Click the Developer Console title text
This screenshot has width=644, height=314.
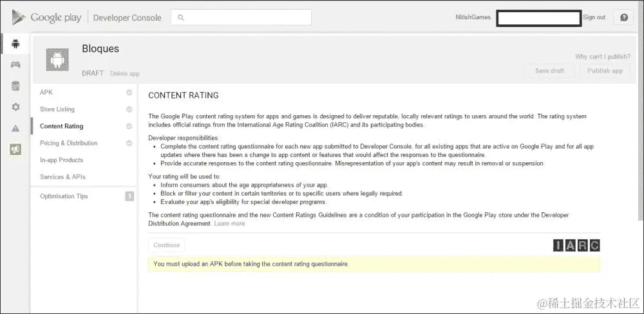[x=128, y=17]
